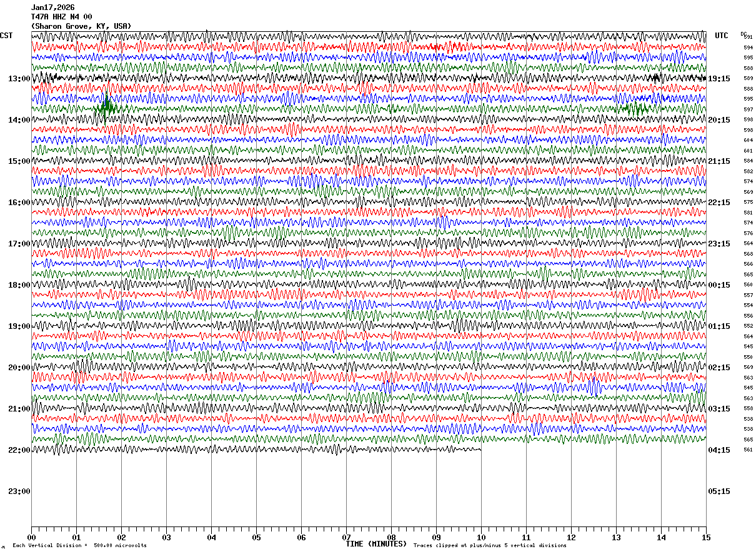Select the T47A HHZ N4 00 station label

click(62, 17)
